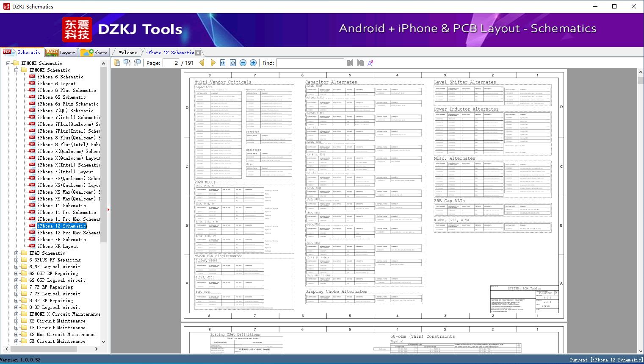Open iPhone 6 Layout from the tree
The image size is (644, 364).
(x=56, y=83)
